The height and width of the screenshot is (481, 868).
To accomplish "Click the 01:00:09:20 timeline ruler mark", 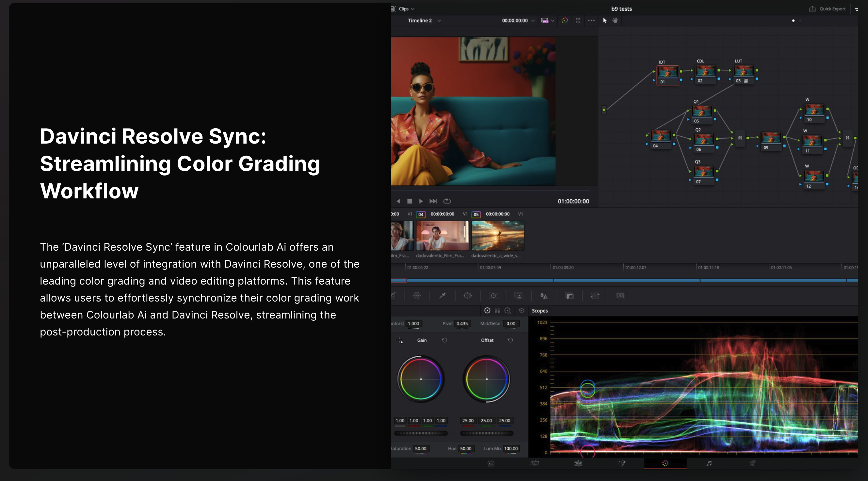I will [563, 268].
